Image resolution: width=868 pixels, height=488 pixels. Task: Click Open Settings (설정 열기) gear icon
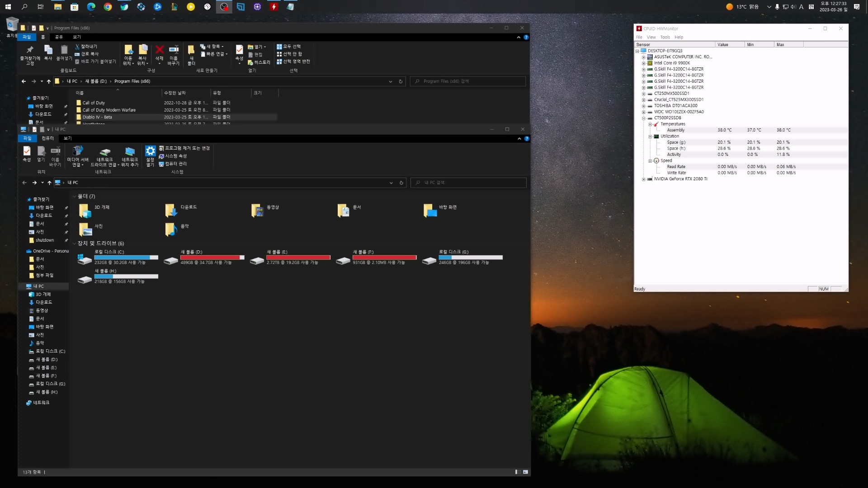150,151
